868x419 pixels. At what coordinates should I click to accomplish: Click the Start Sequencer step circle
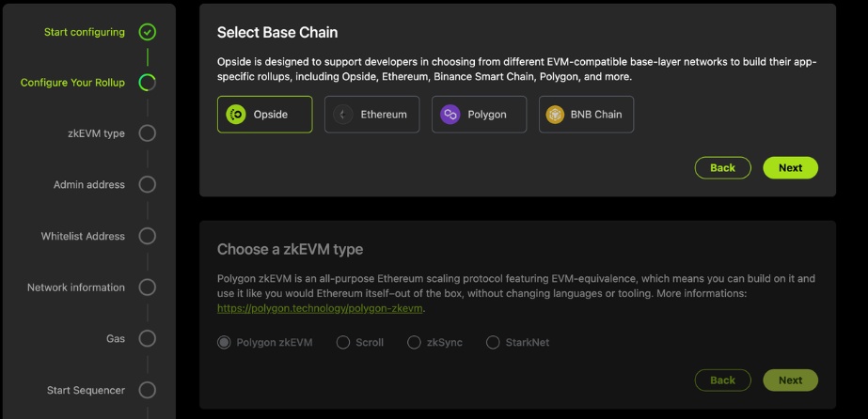148,390
